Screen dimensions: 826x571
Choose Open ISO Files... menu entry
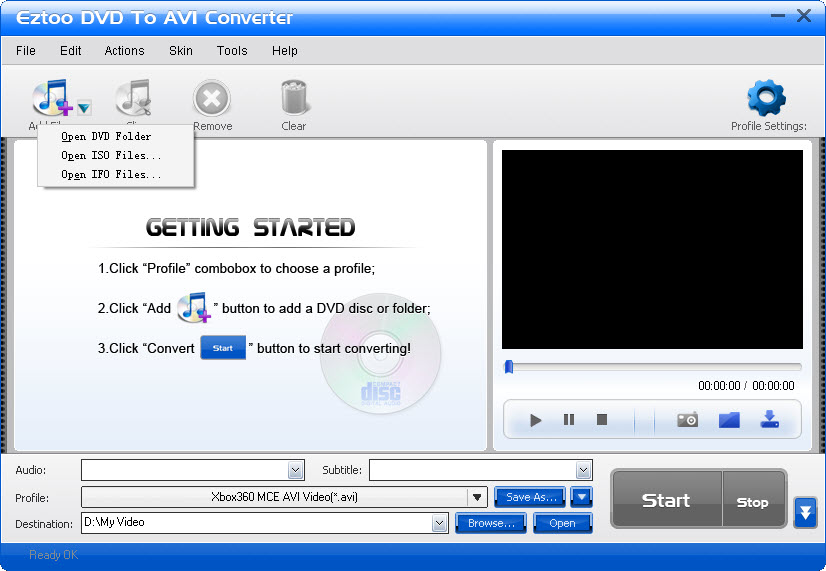tap(111, 155)
